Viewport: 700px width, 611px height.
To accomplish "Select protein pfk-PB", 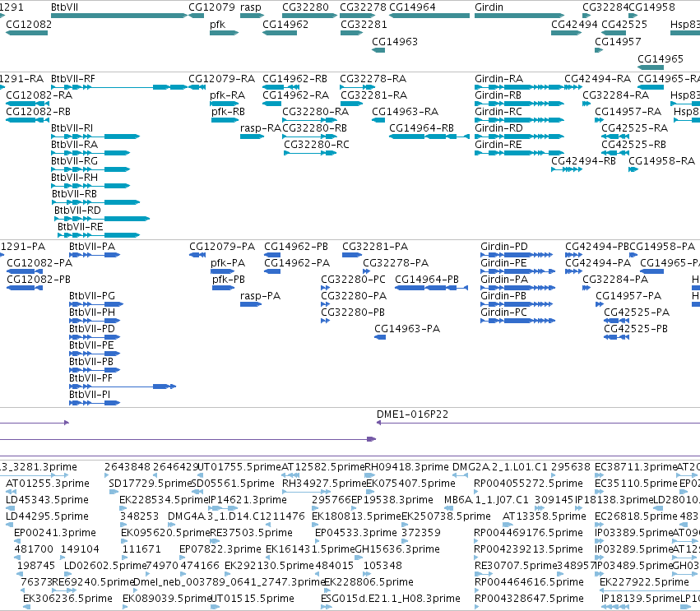I will point(229,280).
